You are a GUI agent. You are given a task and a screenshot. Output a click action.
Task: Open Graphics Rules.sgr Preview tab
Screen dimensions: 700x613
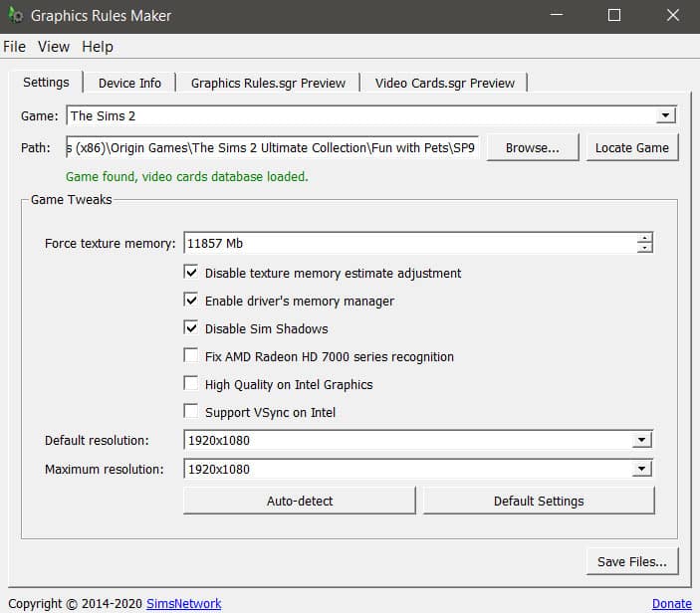tap(268, 83)
